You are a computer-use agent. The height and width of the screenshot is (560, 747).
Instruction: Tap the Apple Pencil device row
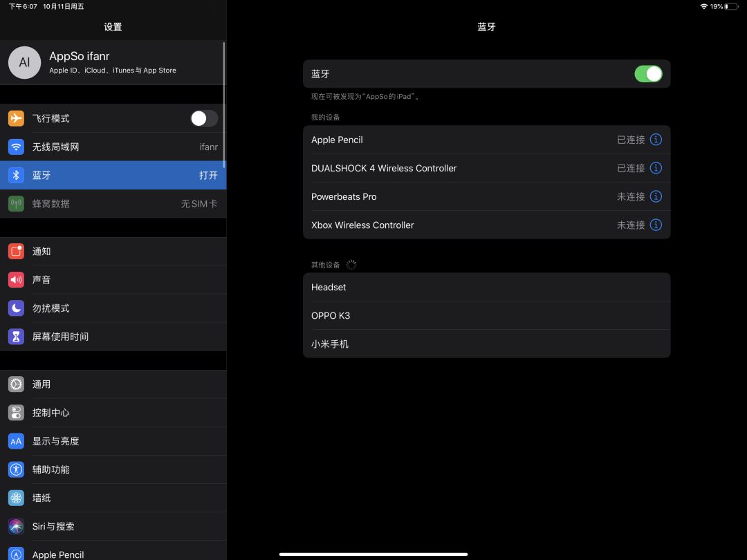point(486,140)
